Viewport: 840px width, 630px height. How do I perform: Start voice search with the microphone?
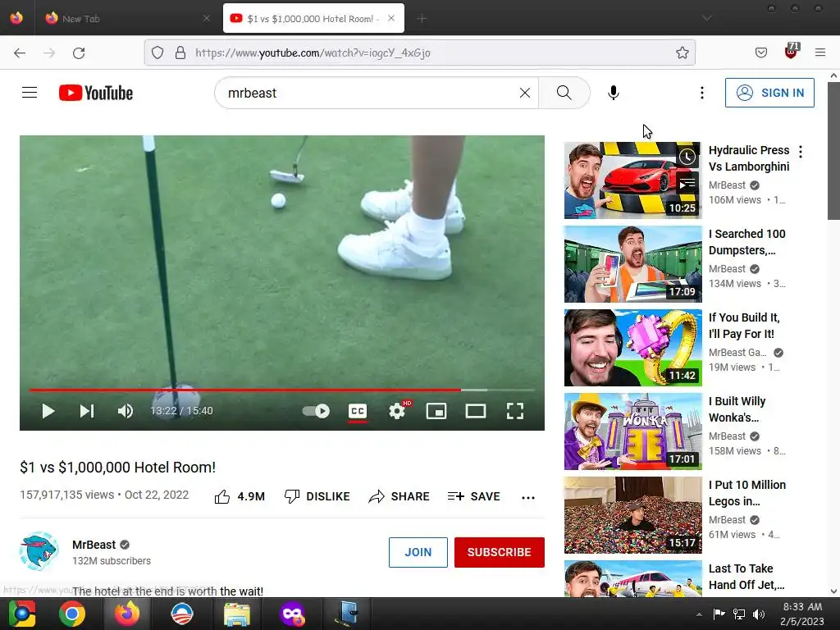pos(614,93)
